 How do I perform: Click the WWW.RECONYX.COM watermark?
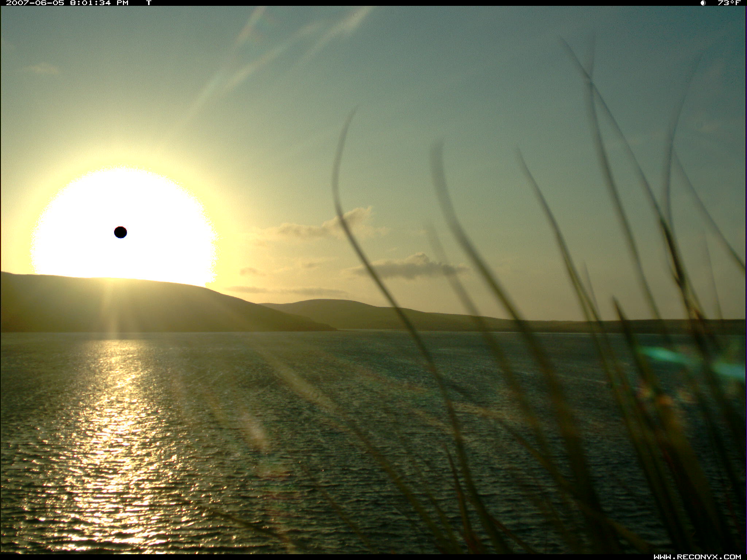(697, 556)
